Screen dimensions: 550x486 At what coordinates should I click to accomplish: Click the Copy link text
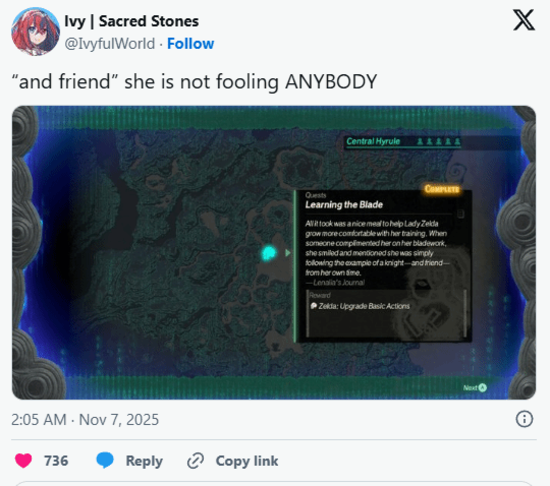[x=247, y=461]
